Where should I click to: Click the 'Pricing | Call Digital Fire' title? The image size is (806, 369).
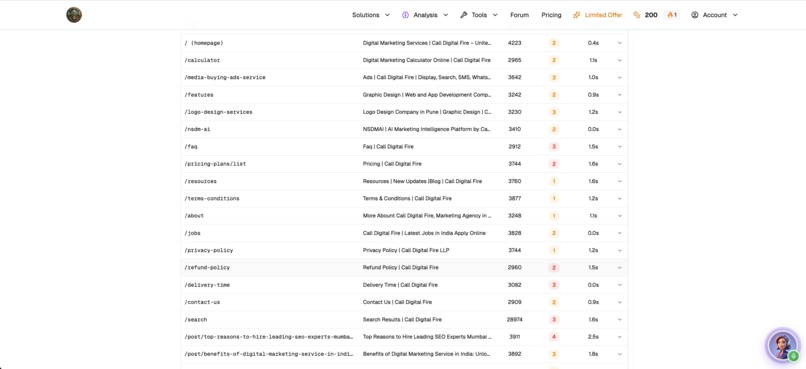click(x=392, y=164)
